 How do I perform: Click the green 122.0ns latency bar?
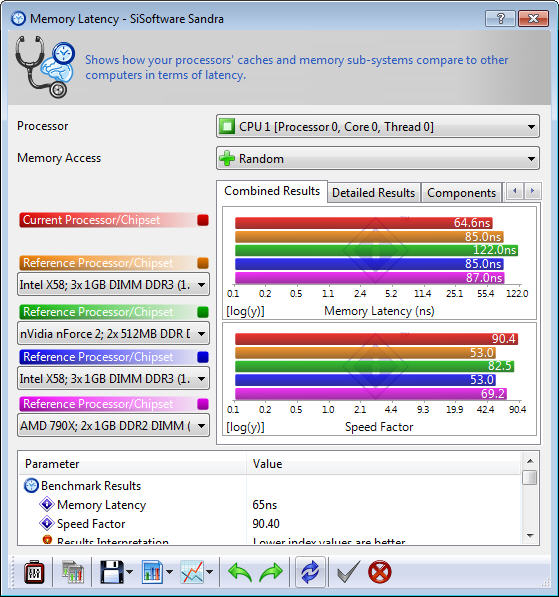(x=377, y=250)
